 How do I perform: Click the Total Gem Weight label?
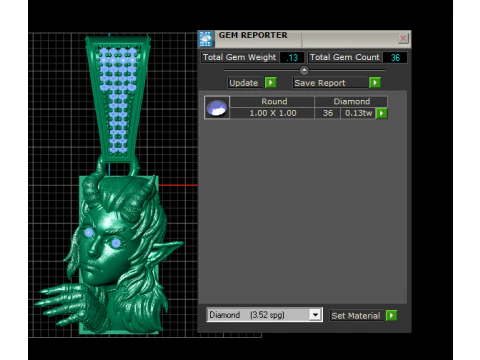tap(239, 57)
